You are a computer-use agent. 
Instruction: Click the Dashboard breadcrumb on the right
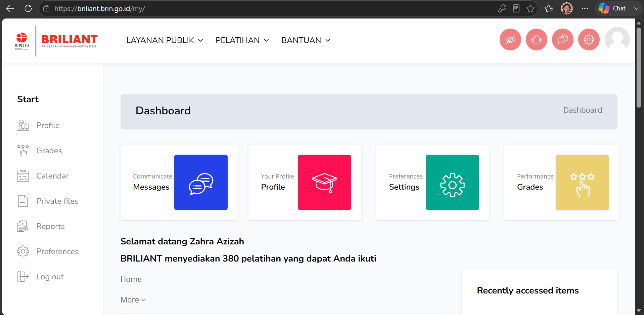tap(583, 110)
